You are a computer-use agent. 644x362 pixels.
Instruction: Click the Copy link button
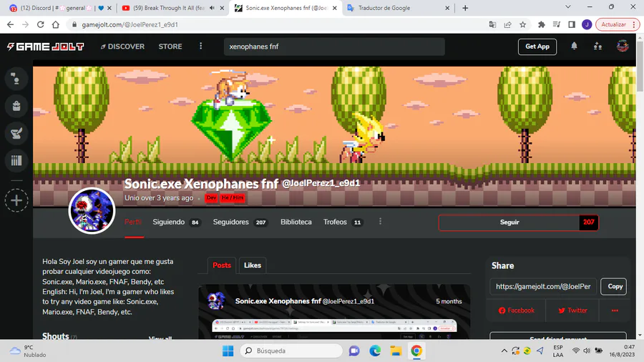pos(615,286)
